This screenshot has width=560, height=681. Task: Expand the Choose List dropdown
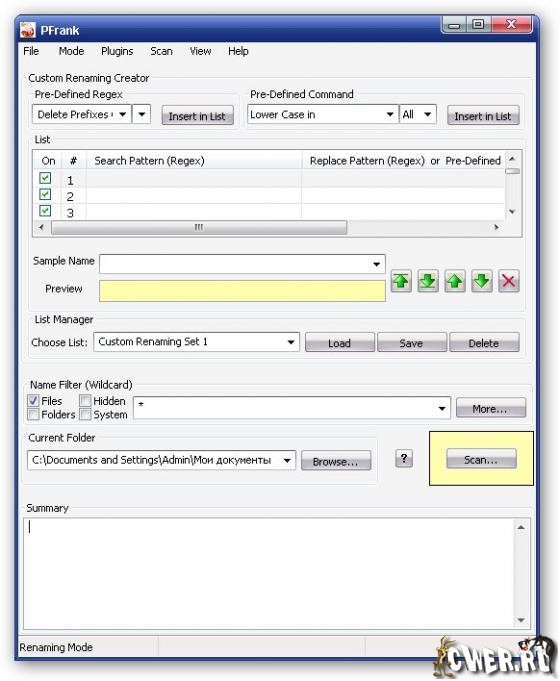pyautogui.click(x=196, y=342)
